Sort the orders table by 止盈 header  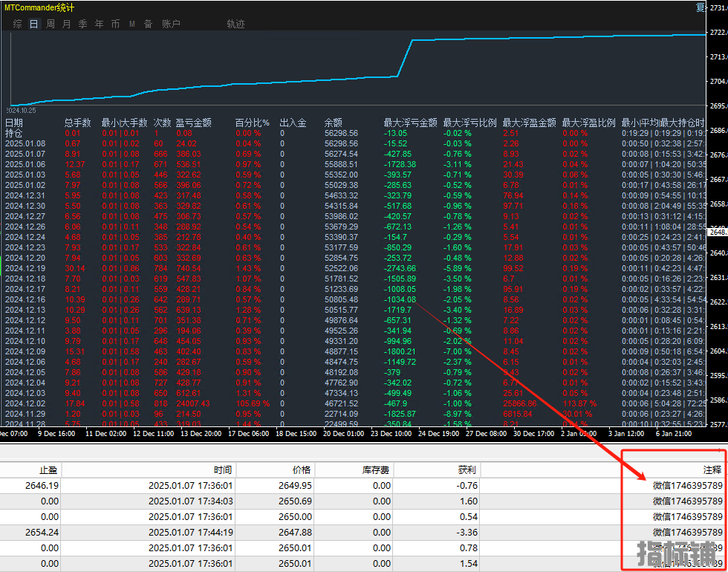[x=48, y=470]
